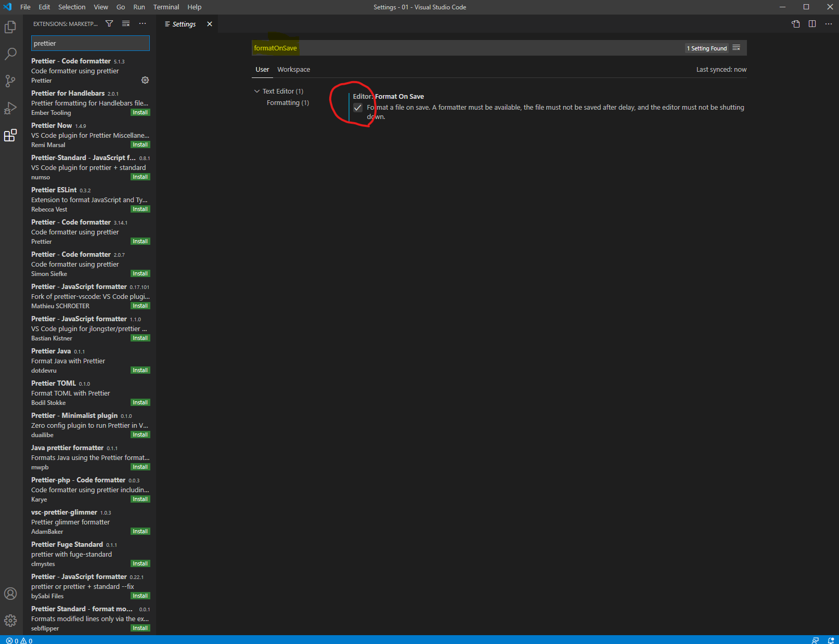Screen dimensions: 839x644
Task: Open the Search view in activity bar
Action: click(x=10, y=54)
